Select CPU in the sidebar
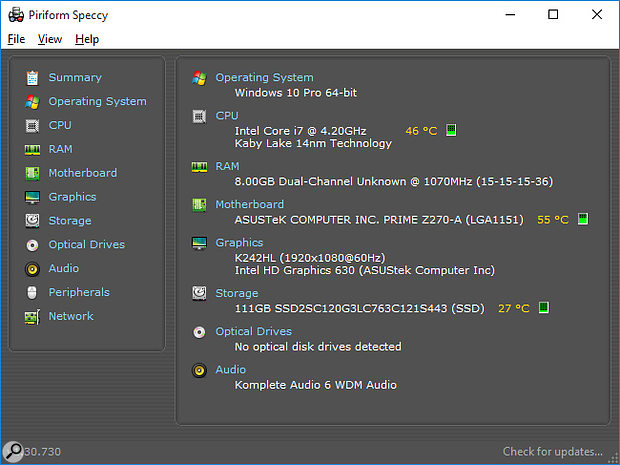Image resolution: width=620 pixels, height=465 pixels. point(60,125)
